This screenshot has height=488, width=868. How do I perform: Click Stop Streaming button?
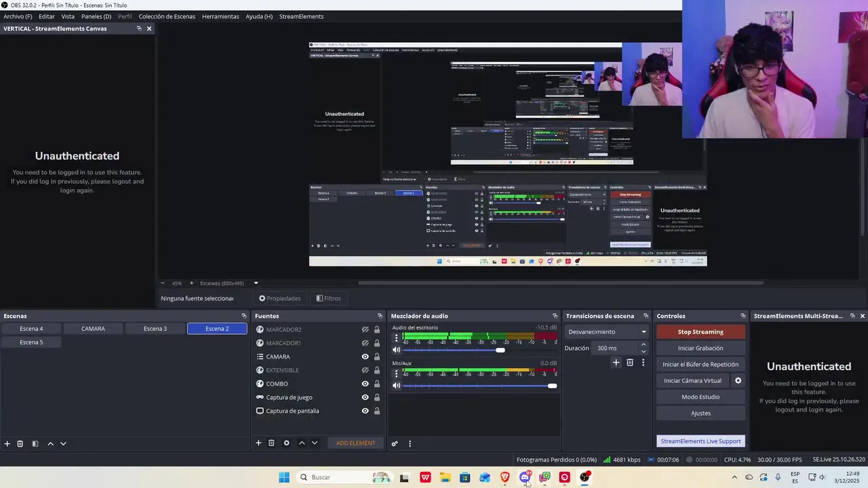pos(701,332)
